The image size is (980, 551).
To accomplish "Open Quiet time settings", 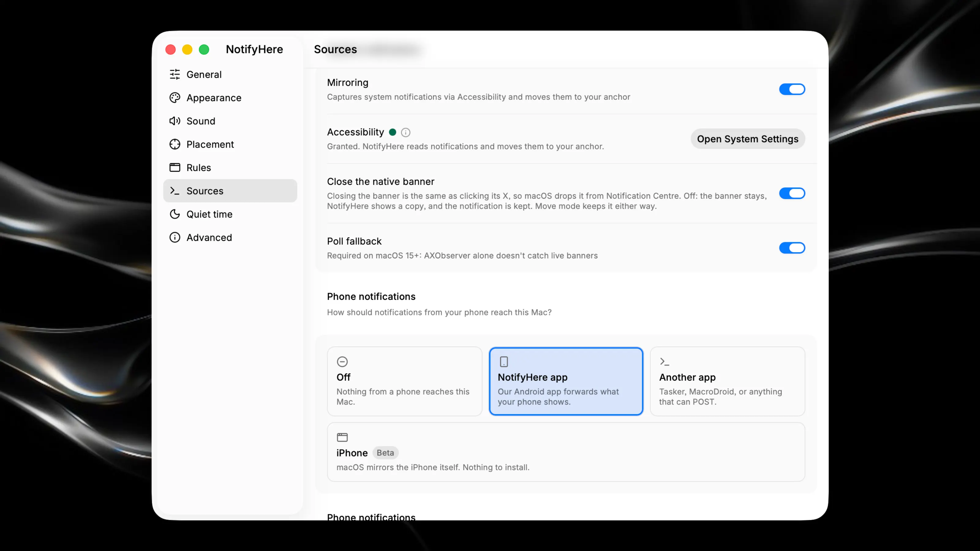I will [230, 214].
